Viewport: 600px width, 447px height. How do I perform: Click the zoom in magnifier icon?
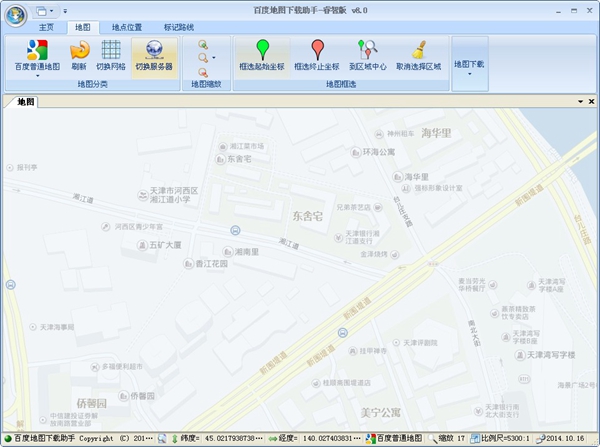tap(204, 44)
